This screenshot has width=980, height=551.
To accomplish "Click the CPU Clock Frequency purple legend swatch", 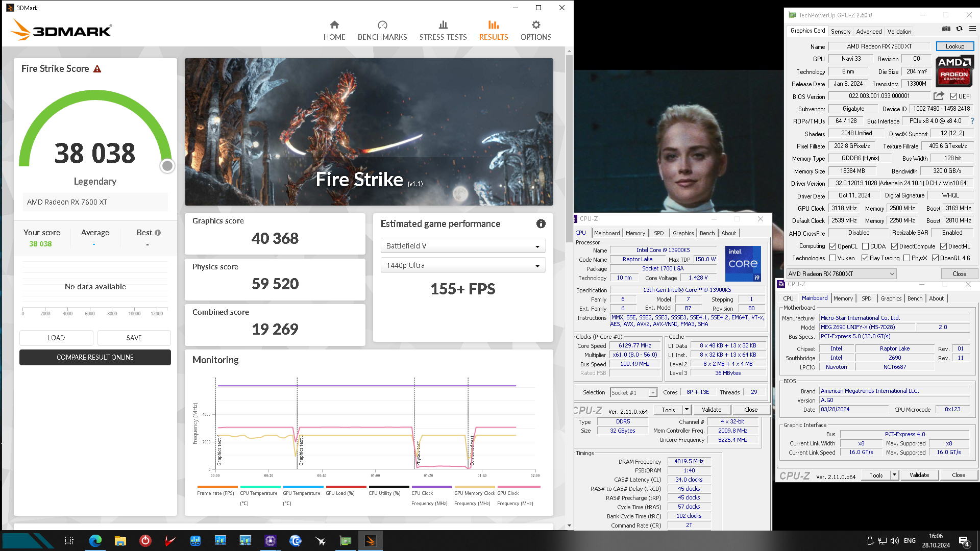I will [x=432, y=487].
